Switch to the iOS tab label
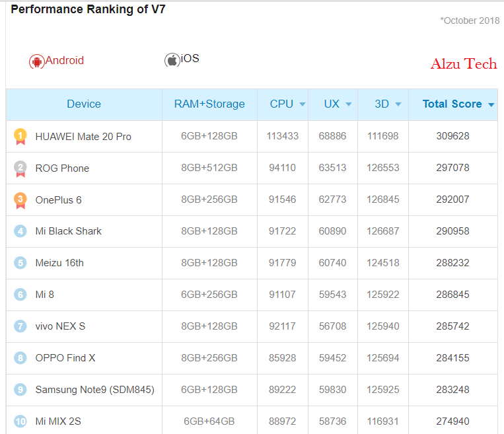The image size is (504, 434). pos(190,59)
